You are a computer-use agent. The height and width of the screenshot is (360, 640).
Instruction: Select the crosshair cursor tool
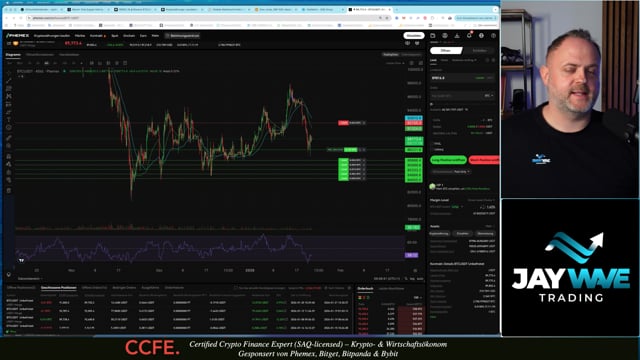point(9,73)
